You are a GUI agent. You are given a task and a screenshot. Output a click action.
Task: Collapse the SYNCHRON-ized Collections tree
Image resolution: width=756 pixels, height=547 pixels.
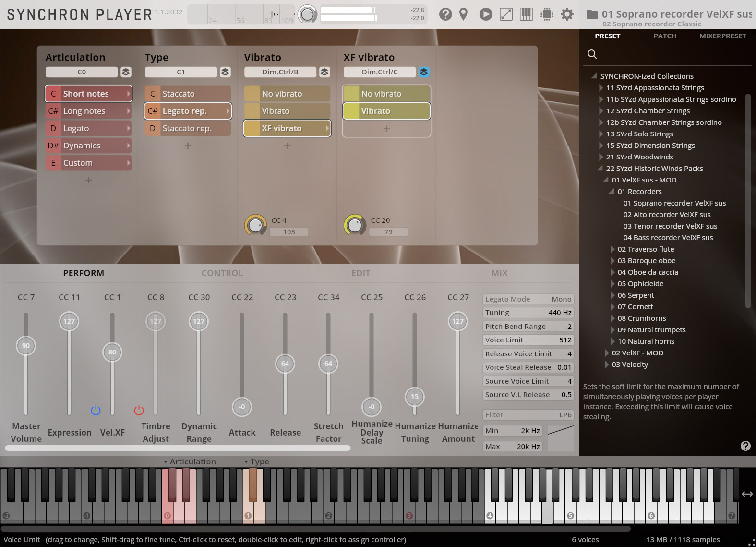coord(594,76)
